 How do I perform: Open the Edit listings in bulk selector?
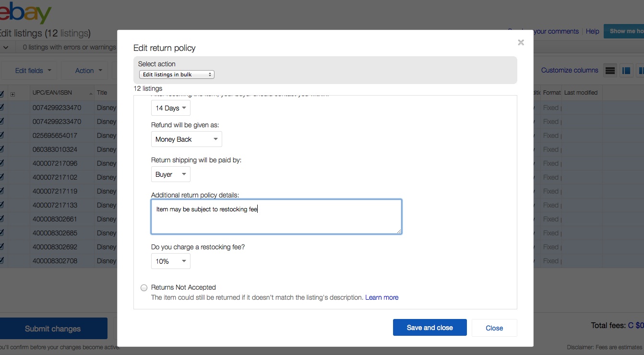pos(177,74)
